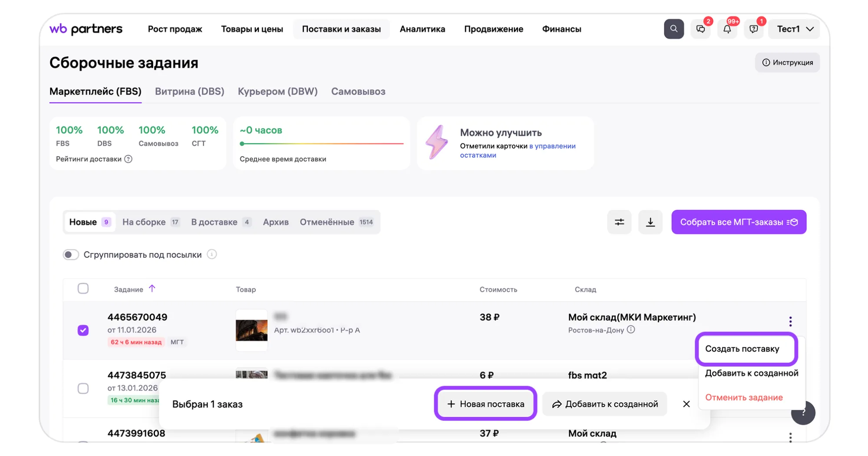Click info icon next to Рейтинги доставки
Viewport: 868px width, 456px height.
coord(128,159)
